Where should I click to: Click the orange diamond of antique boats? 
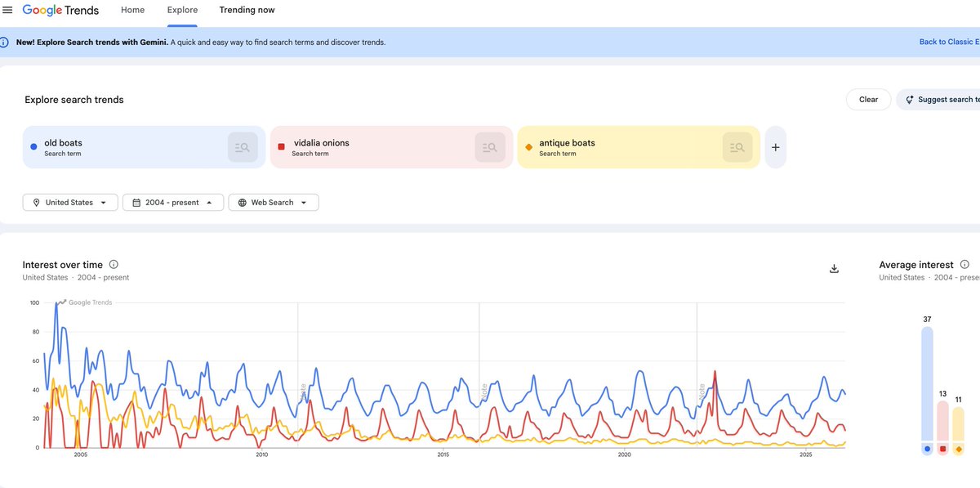pyautogui.click(x=528, y=147)
